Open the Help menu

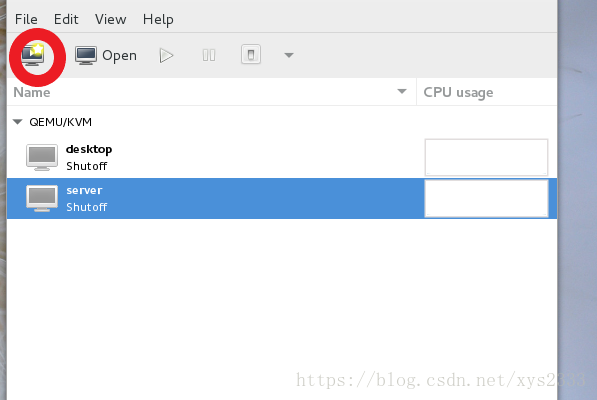[x=158, y=19]
